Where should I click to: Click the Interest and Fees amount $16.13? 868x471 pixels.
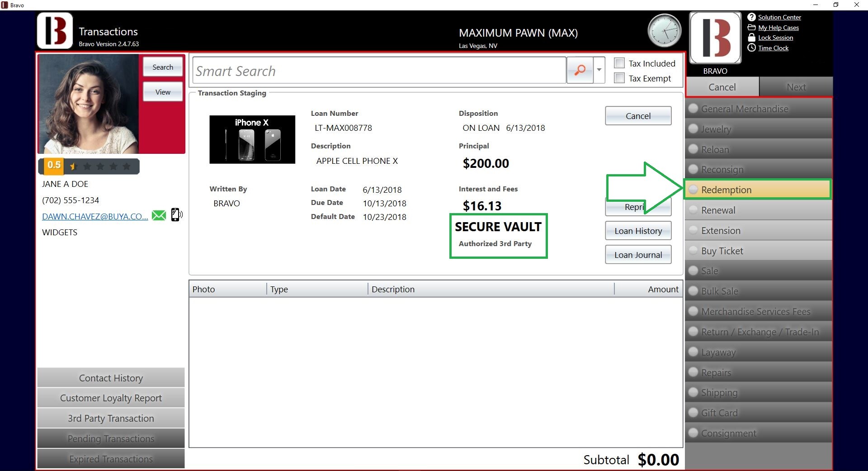coord(482,206)
